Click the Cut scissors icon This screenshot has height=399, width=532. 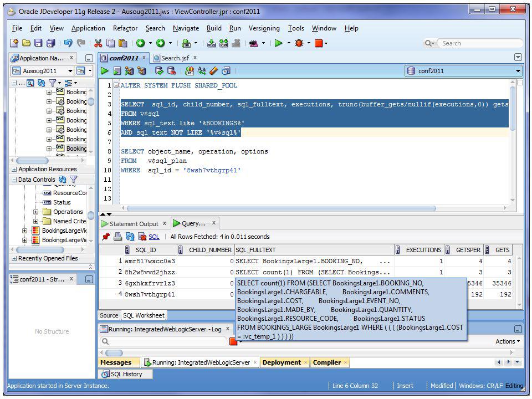98,43
